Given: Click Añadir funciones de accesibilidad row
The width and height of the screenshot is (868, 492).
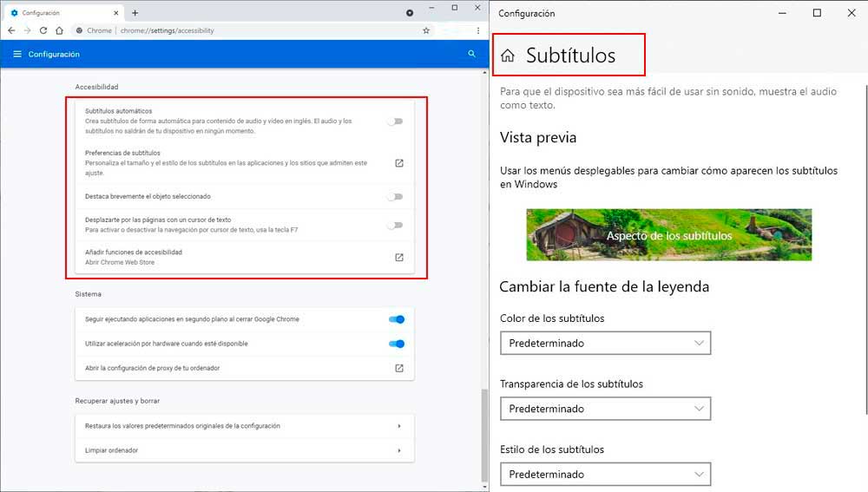Looking at the screenshot, I should click(x=244, y=258).
